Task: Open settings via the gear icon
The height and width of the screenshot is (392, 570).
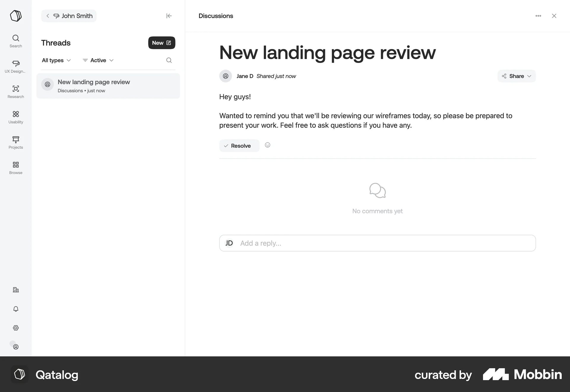Action: tap(16, 328)
